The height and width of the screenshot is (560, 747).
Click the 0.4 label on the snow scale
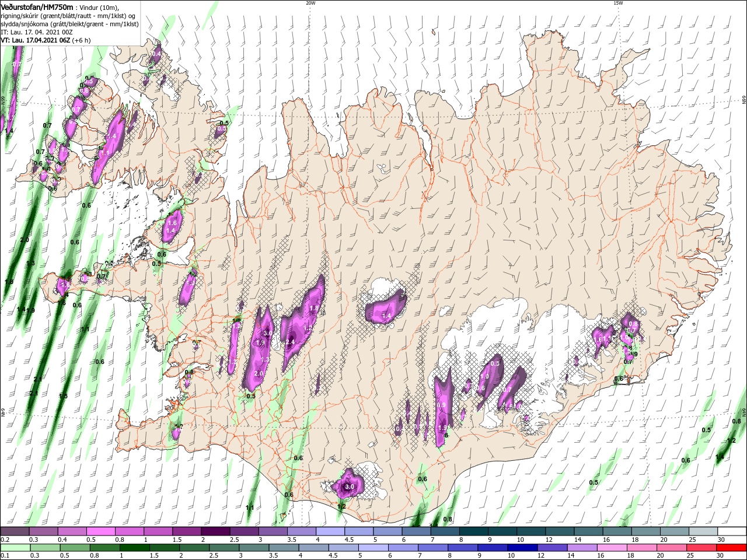click(x=62, y=540)
